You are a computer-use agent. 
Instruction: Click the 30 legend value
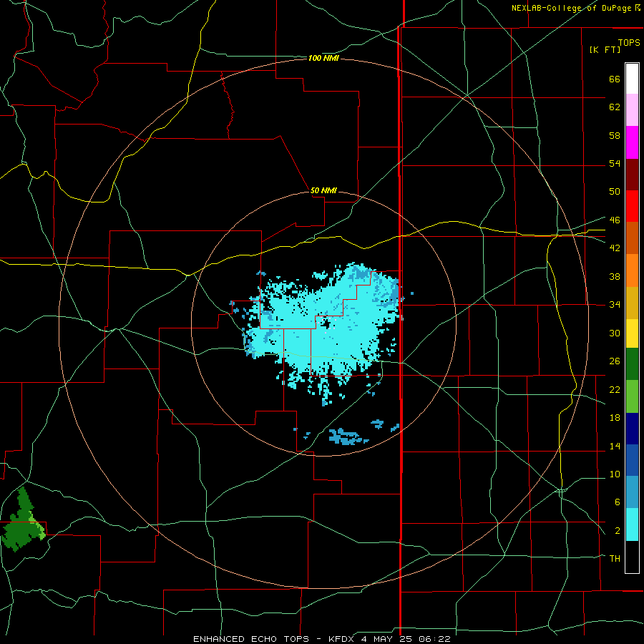(615, 333)
